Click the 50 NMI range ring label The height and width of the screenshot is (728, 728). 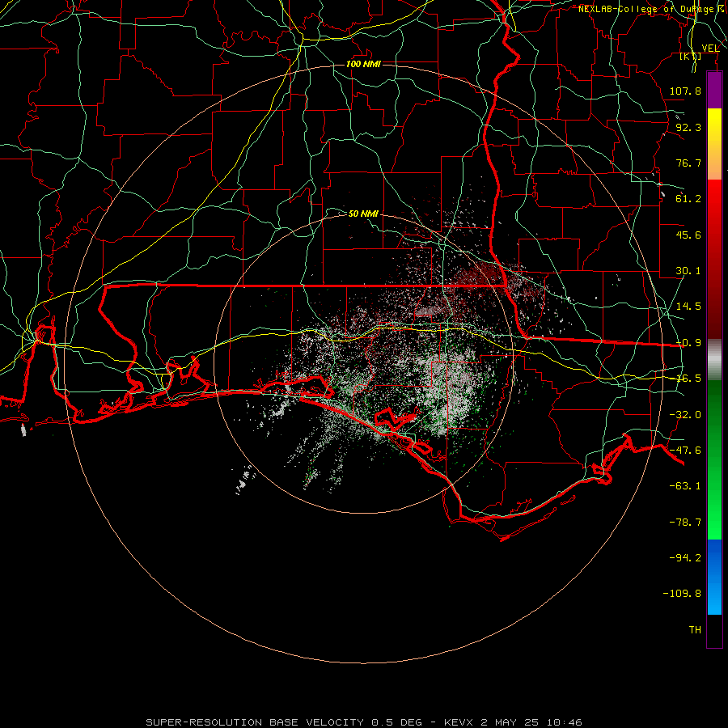(363, 214)
